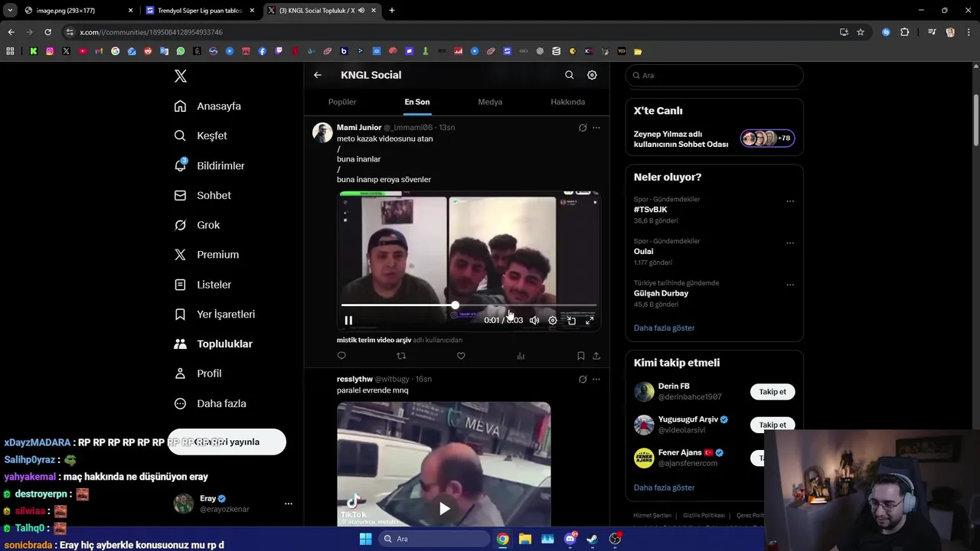980x551 pixels.
Task: Open Grok action on resslythw's post
Action: [x=583, y=380]
